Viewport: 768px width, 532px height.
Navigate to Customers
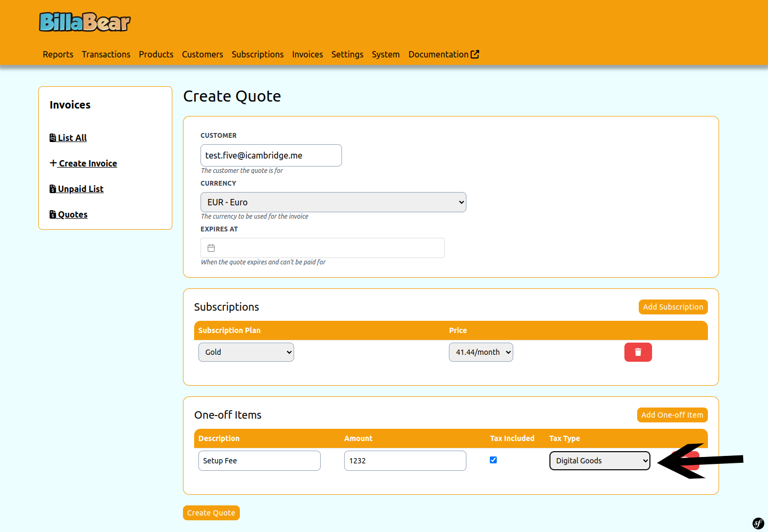click(x=203, y=54)
